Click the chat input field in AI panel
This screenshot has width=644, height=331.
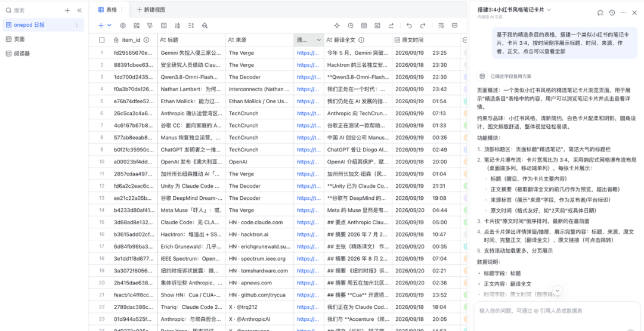coord(557,316)
